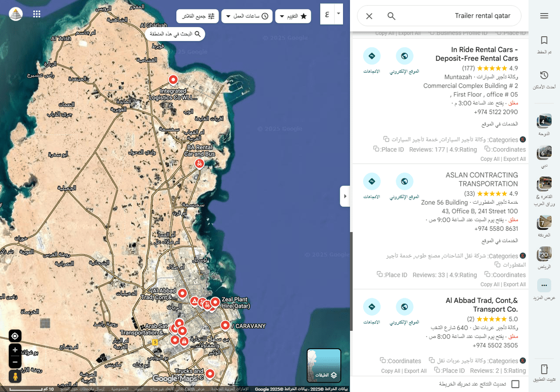Select the CARAVANY map pin
Viewport: 560px width, 392px height.
point(225,325)
